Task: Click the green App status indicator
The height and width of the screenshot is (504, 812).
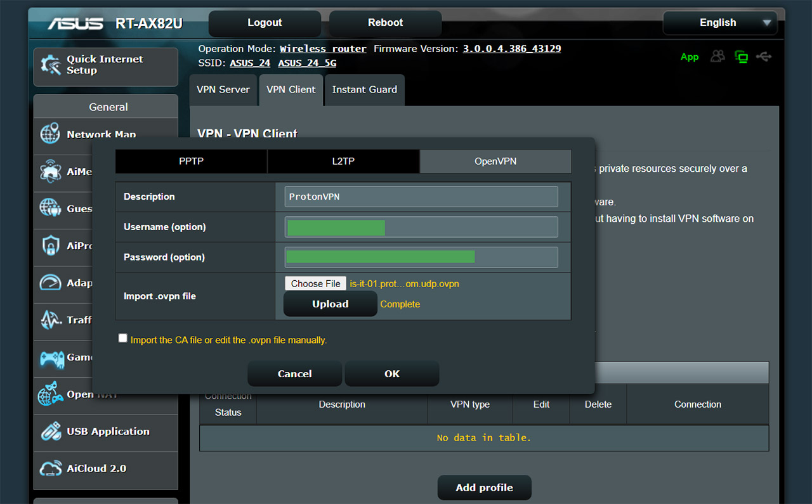Action: click(x=690, y=57)
